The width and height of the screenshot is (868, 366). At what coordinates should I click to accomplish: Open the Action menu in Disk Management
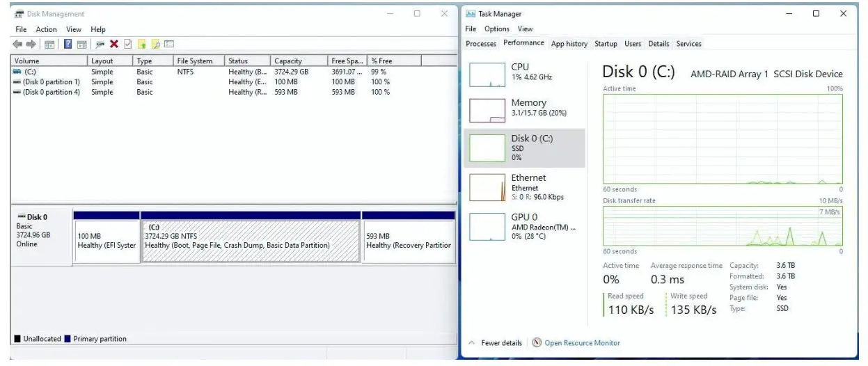47,29
